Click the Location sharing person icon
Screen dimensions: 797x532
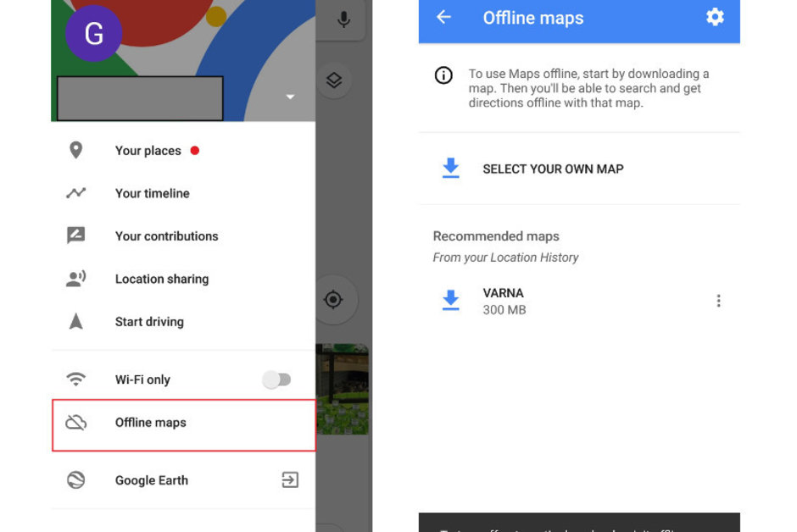click(x=75, y=278)
